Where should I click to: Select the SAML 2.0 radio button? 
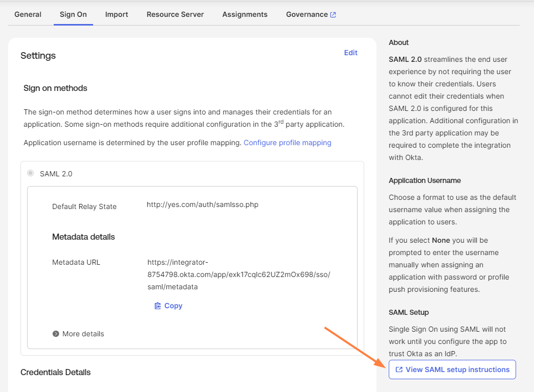[31, 173]
